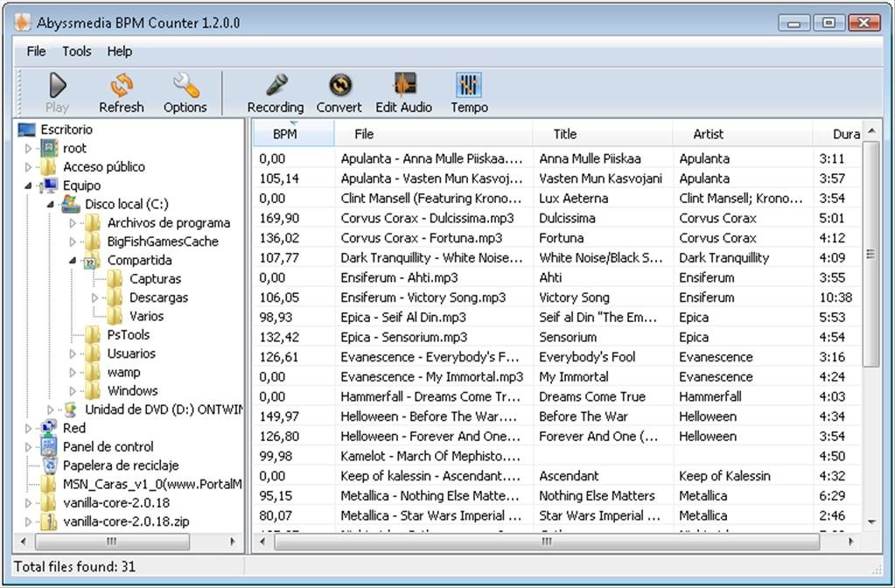Viewport: 895px width, 588px height.
Task: Open the File menu
Action: coord(36,52)
